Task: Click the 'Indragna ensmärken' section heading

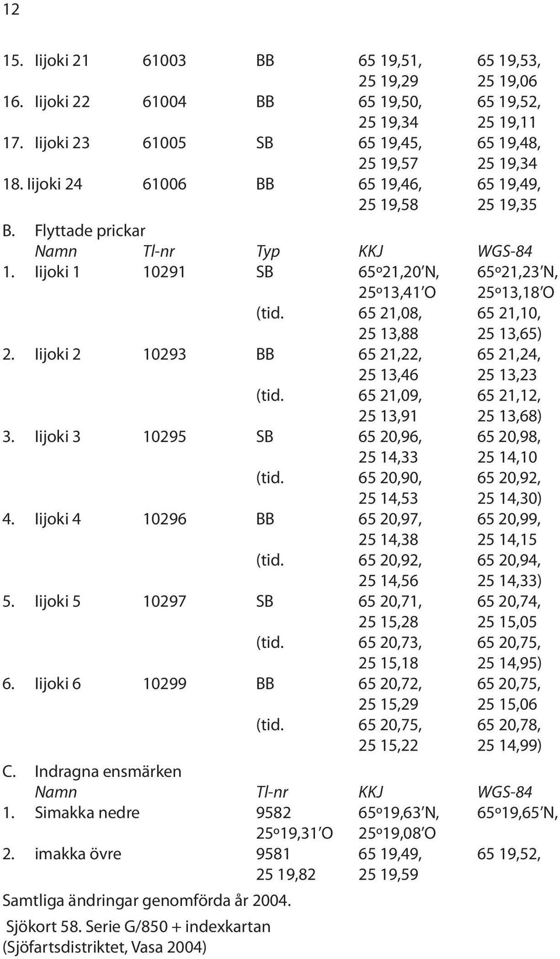Action: point(108,772)
